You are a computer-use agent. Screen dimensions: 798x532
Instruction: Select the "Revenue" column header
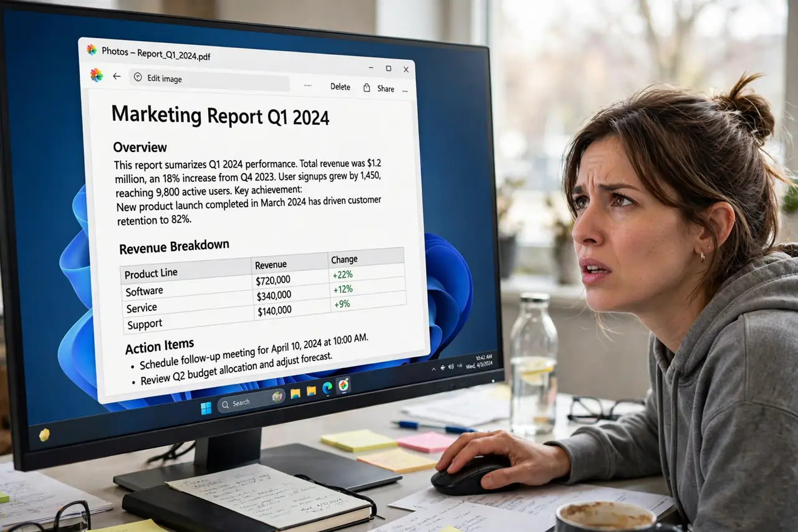coord(271,265)
